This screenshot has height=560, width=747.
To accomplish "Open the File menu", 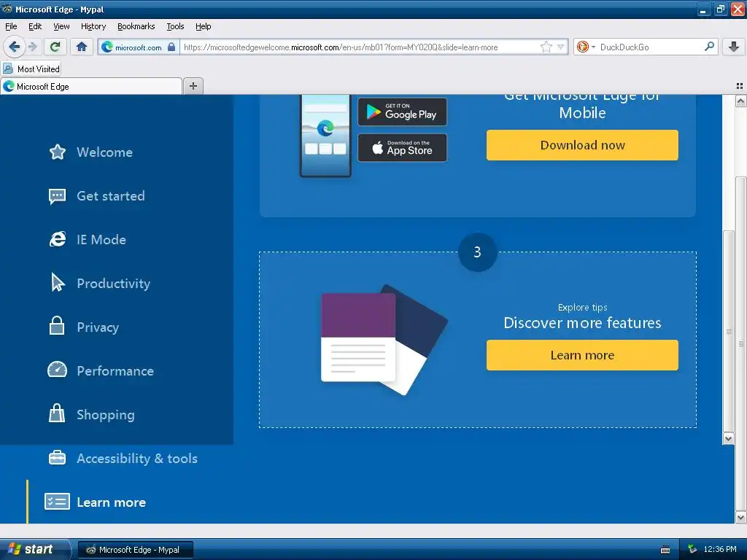I will [x=11, y=26].
